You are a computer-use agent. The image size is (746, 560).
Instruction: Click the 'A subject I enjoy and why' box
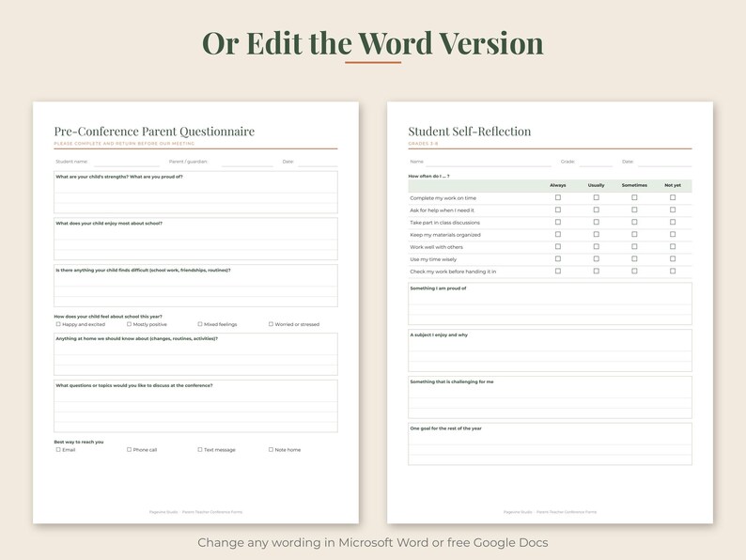coord(550,350)
